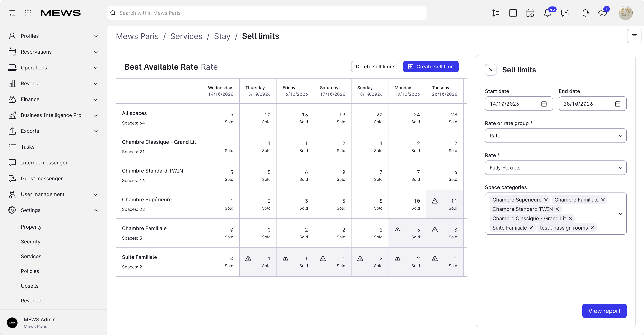Viewport: 644px width, 335px height.
Task: Select All spaces Monday cell showing 24 Sold
Action: pos(407,118)
